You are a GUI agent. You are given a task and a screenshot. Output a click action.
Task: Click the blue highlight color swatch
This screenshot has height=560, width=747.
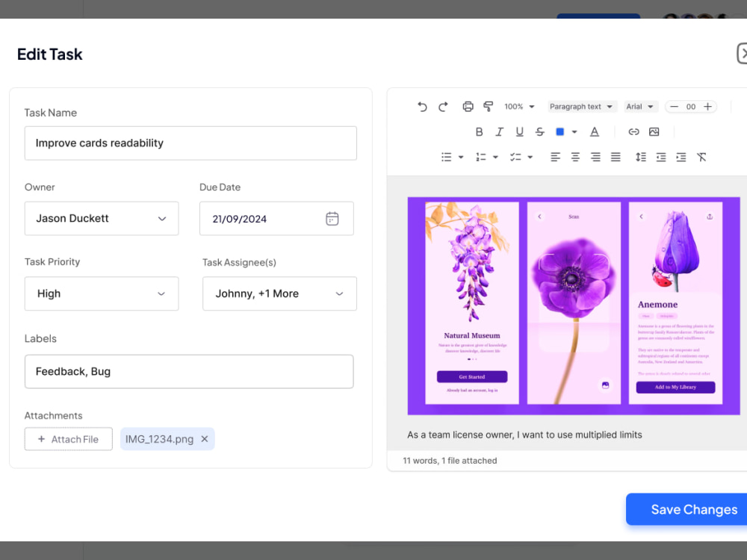coord(560,132)
